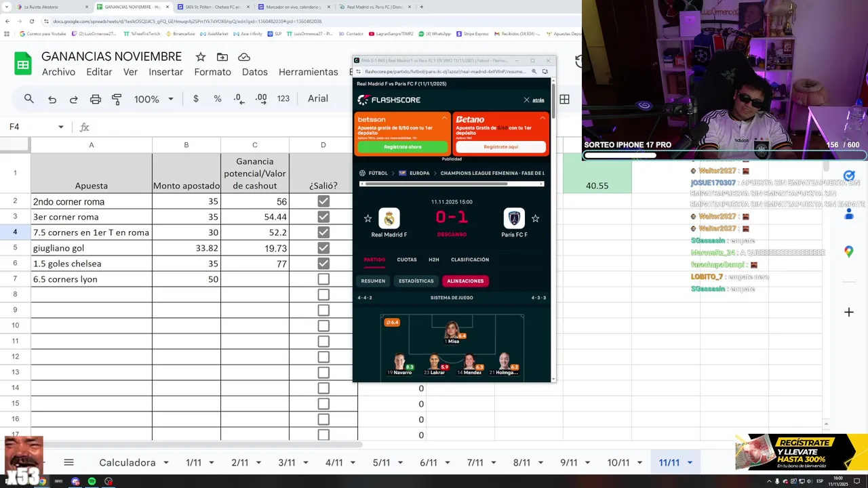Expand the name box F4 dropdown
868x488 pixels.
point(60,127)
